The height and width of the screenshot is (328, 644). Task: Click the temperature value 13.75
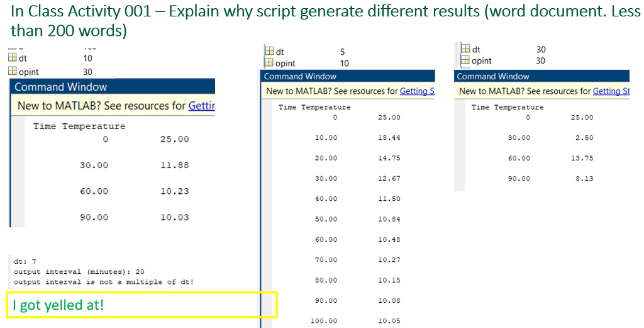click(582, 158)
